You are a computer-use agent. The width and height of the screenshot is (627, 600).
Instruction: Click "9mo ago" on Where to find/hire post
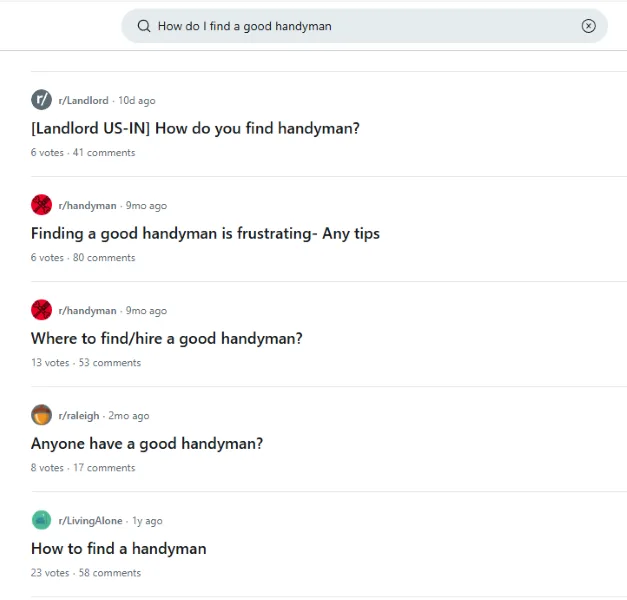tap(146, 311)
